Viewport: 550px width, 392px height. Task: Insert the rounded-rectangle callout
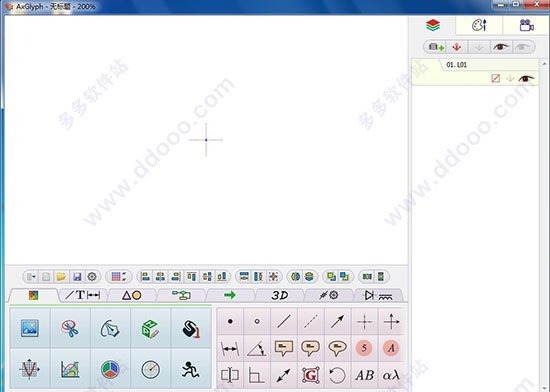(311, 348)
